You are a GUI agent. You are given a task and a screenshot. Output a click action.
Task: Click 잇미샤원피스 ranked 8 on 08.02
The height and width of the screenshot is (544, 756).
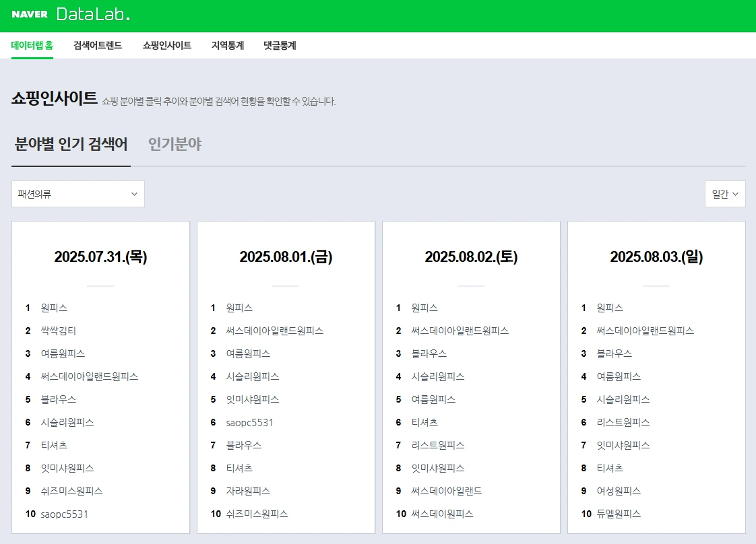(437, 468)
